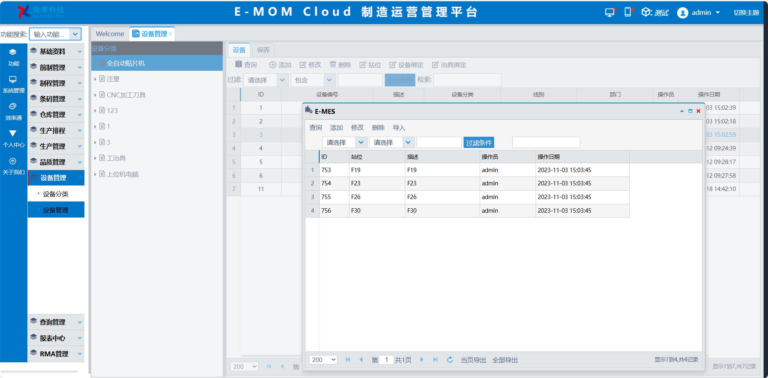This screenshot has height=378, width=768.
Task: Open first 请选择 dropdown in E-MES dialog
Action: click(x=361, y=142)
